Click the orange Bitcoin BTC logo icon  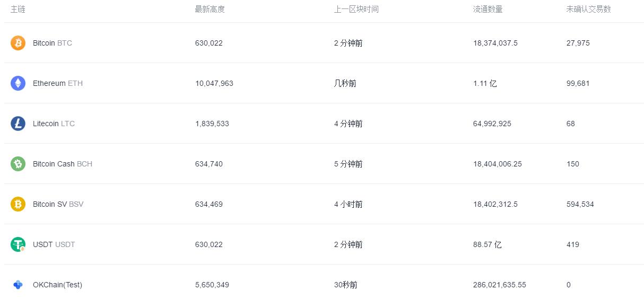click(x=18, y=43)
